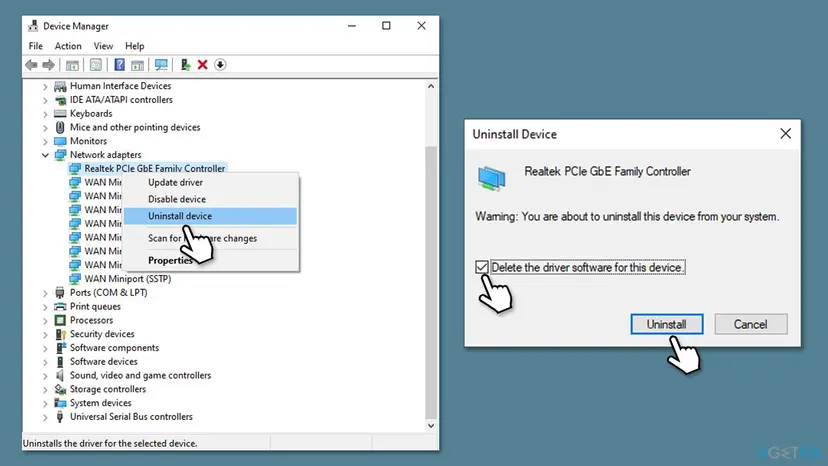Click the Forward arrow toolbar icon
Image resolution: width=828 pixels, height=466 pixels.
click(49, 65)
